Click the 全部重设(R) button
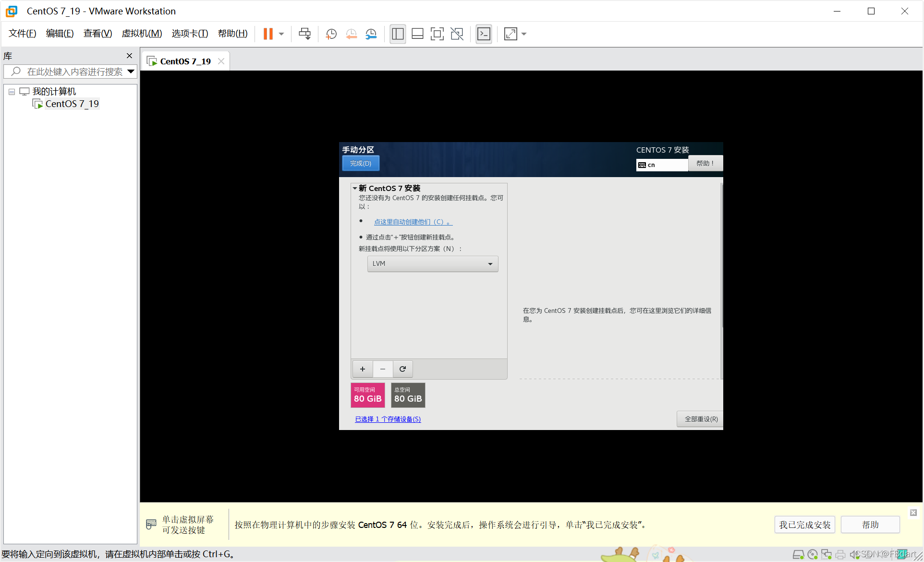Image resolution: width=924 pixels, height=562 pixels. pos(699,419)
